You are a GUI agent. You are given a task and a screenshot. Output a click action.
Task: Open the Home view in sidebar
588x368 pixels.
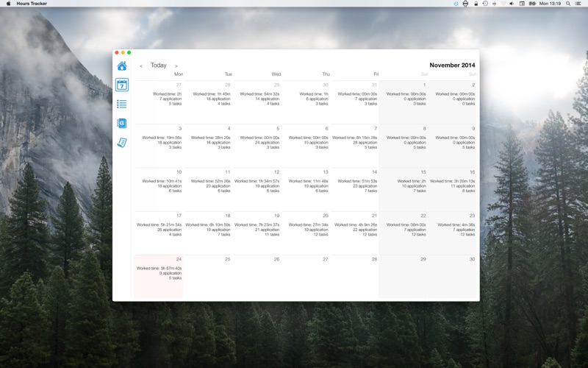click(x=121, y=66)
